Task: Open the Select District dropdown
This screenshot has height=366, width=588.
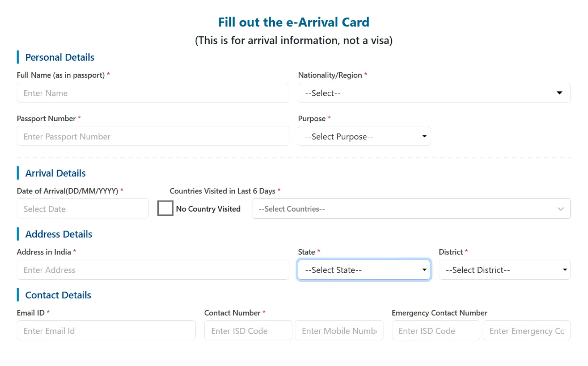Action: point(504,270)
